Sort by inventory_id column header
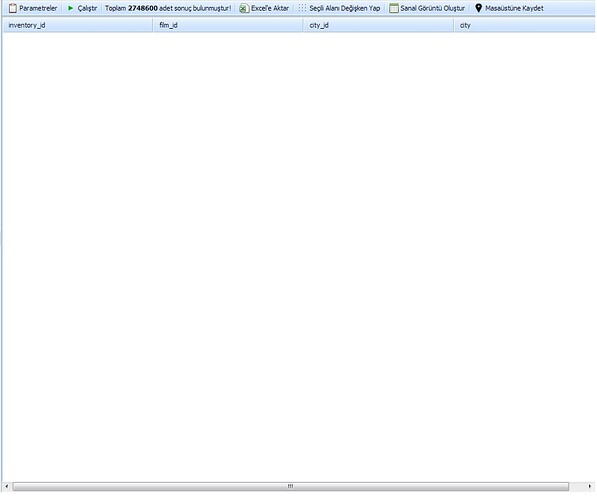Image resolution: width=597 pixels, height=499 pixels. [77, 25]
